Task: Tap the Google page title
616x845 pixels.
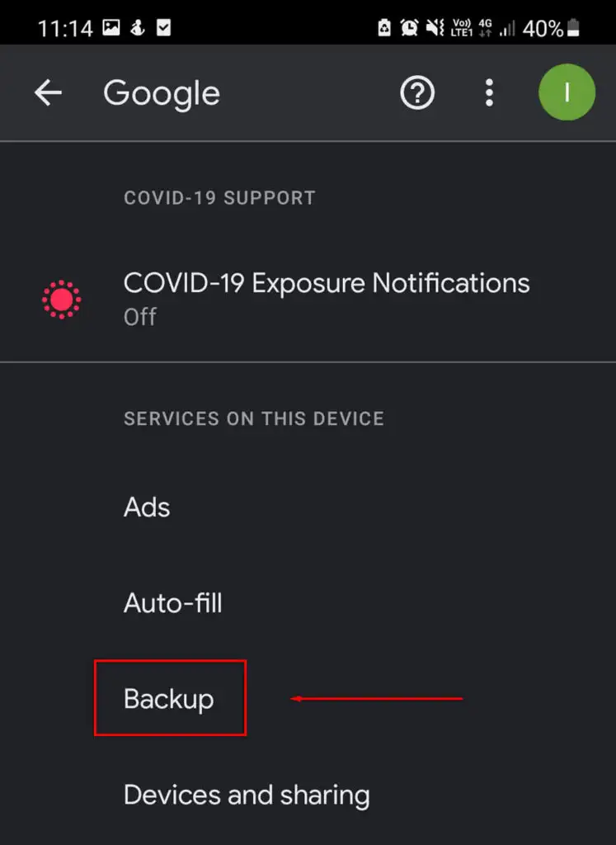Action: point(162,94)
